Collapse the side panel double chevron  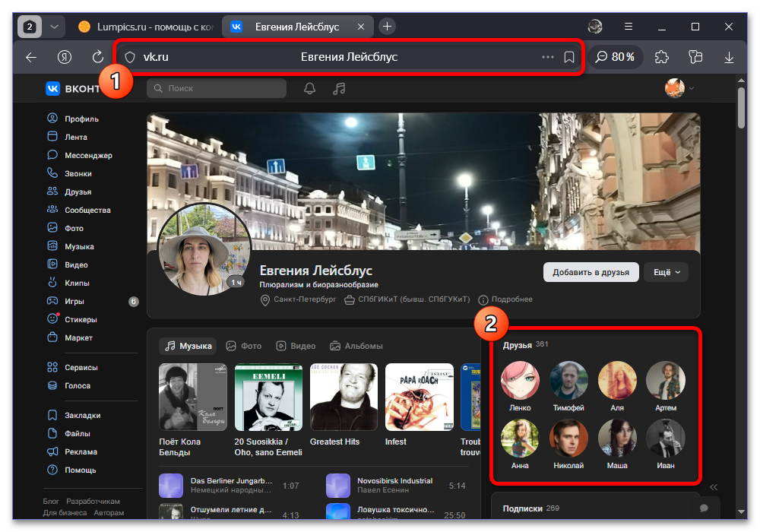[x=714, y=487]
